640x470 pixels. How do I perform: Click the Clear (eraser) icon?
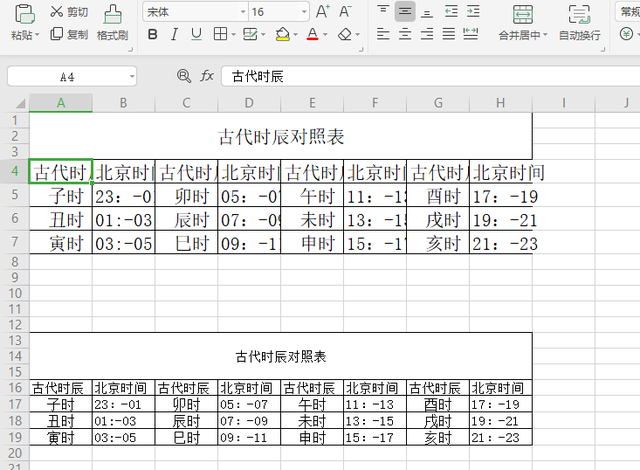tap(345, 34)
